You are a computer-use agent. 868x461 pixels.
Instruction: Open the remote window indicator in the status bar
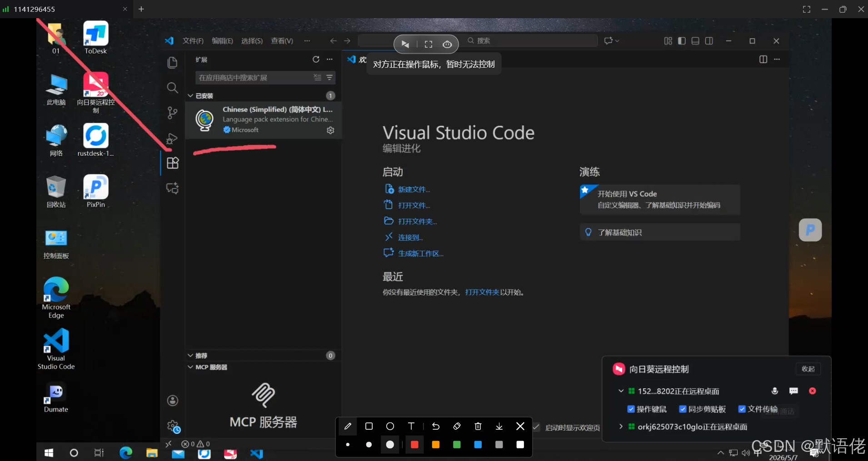(169, 444)
